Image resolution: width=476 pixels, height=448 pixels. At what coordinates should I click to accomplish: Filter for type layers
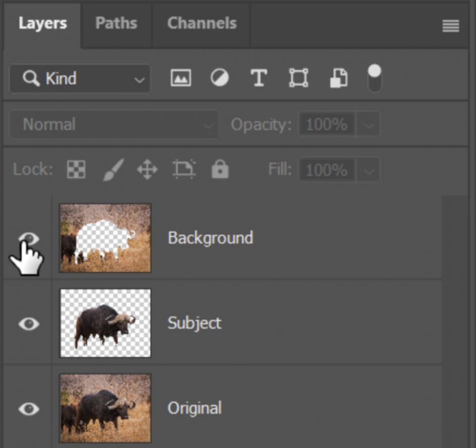pyautogui.click(x=259, y=77)
